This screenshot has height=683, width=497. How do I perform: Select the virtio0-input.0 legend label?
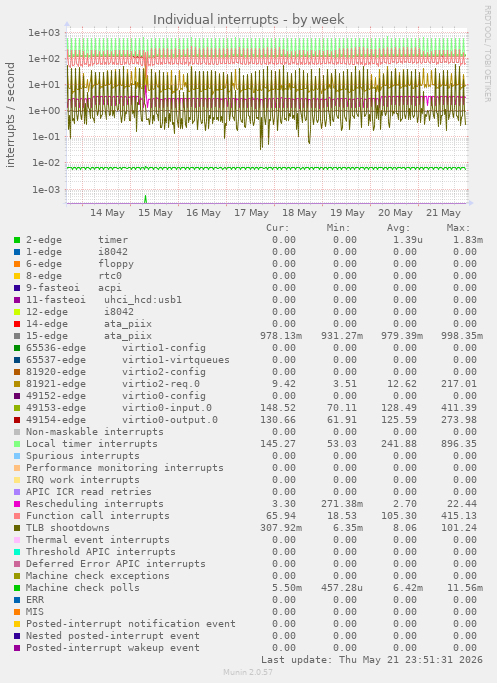tap(167, 408)
